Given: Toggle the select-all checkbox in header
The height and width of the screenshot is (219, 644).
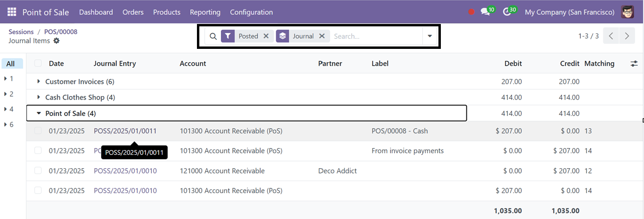Looking at the screenshot, I should point(38,63).
